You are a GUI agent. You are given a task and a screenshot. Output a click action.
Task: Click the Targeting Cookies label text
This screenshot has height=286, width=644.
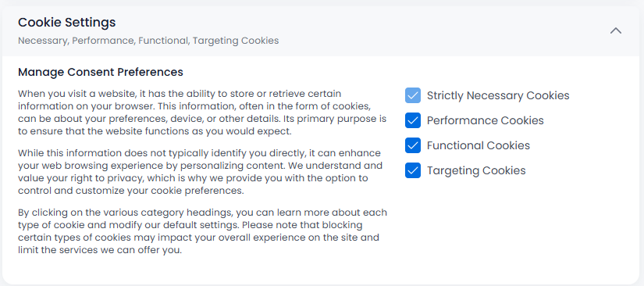[476, 171]
